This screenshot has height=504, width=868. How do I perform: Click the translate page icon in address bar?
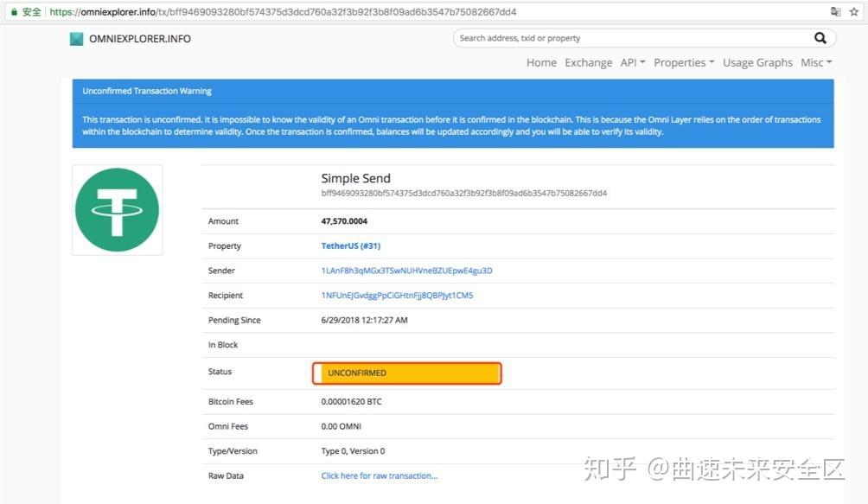click(836, 11)
